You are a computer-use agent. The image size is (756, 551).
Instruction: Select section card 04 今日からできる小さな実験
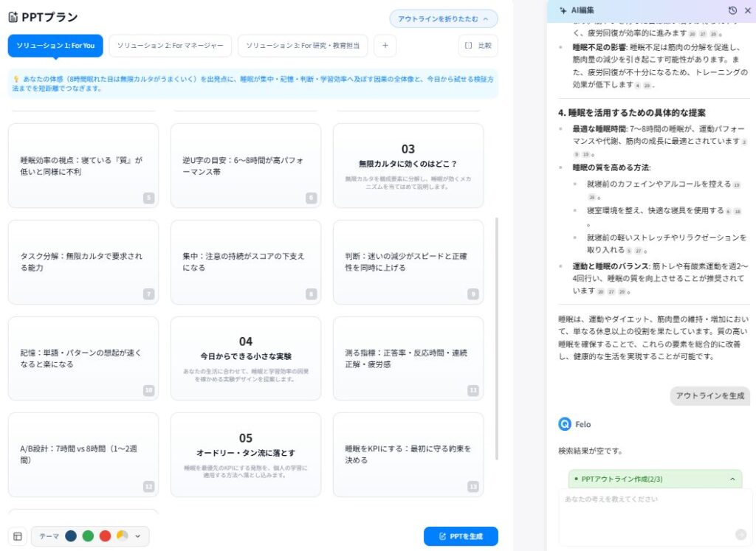[x=246, y=358]
